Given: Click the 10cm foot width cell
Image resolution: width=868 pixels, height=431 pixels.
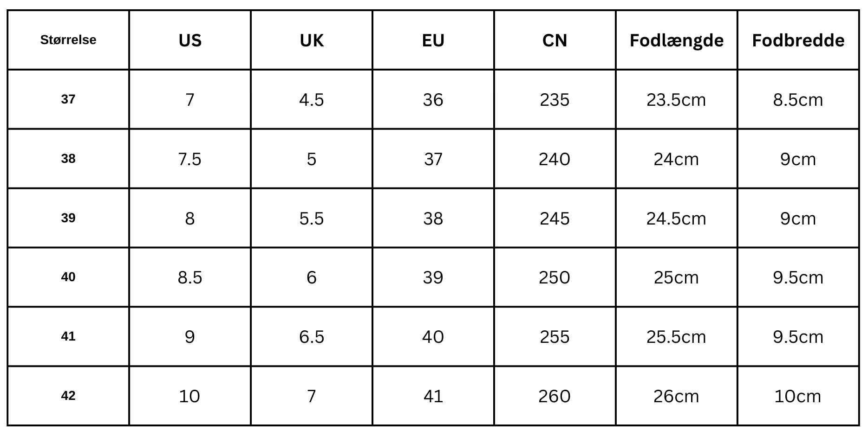Looking at the screenshot, I should pos(798,396).
